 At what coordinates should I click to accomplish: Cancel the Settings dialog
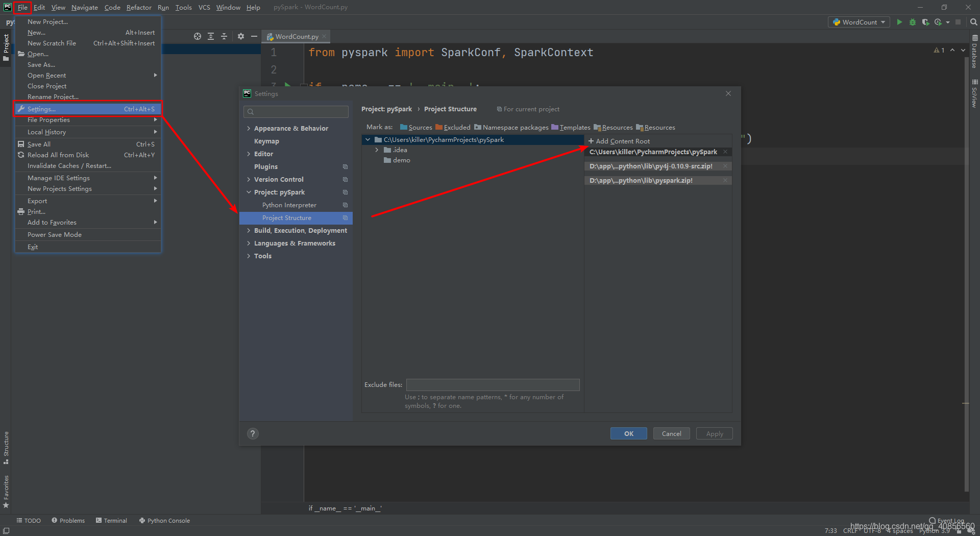pyautogui.click(x=671, y=433)
